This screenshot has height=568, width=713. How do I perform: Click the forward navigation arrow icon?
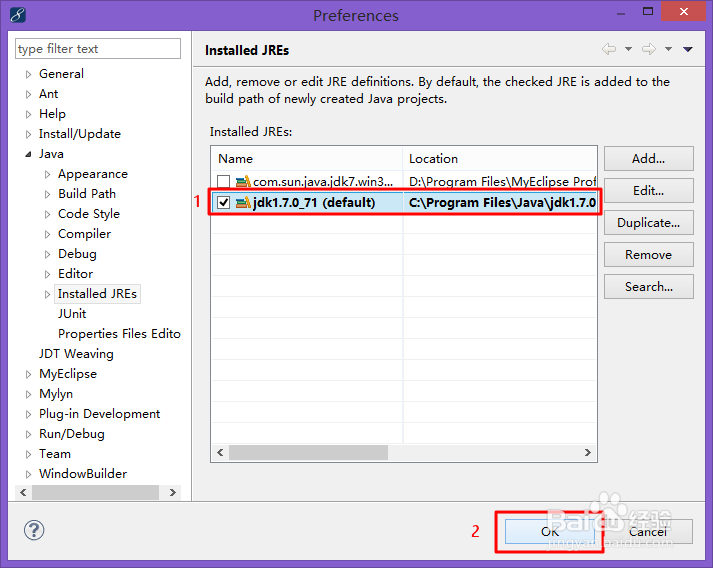coord(649,49)
